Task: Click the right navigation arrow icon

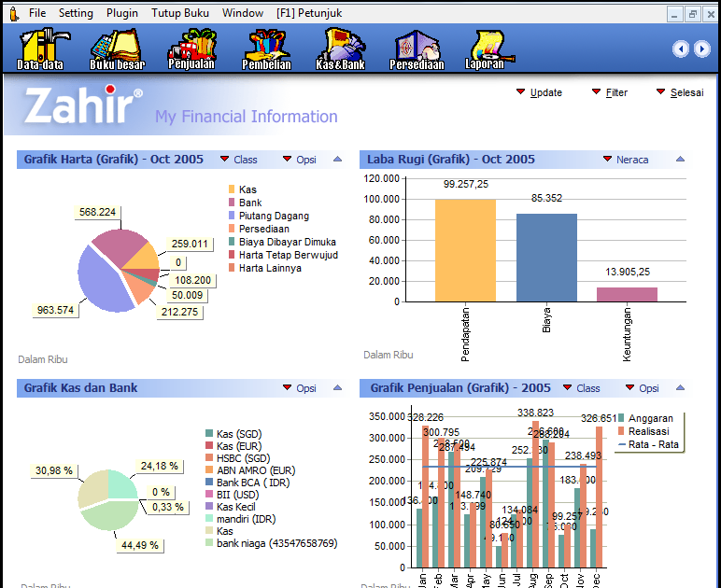Action: tap(701, 49)
